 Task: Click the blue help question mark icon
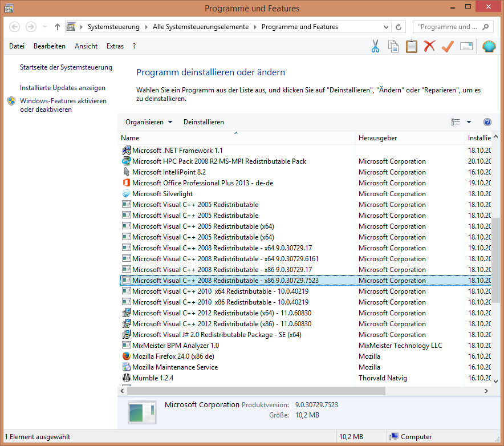[x=487, y=122]
